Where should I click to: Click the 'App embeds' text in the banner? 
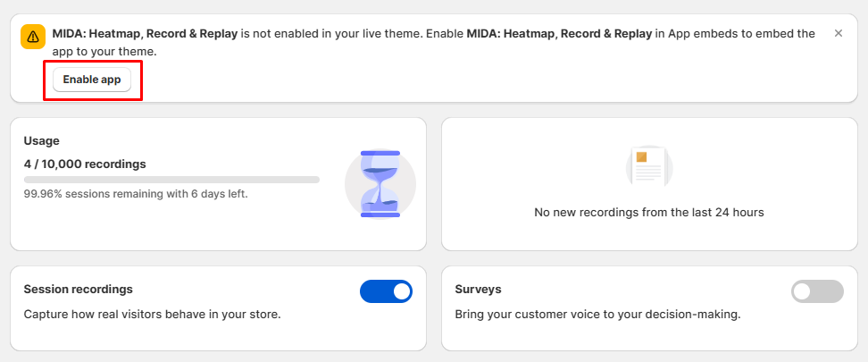(x=701, y=34)
